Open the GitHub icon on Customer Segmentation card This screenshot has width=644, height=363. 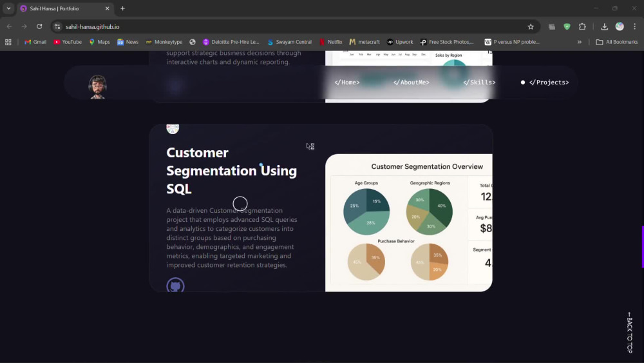pos(175,286)
